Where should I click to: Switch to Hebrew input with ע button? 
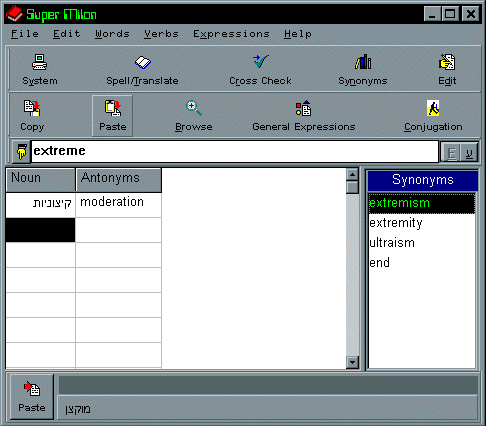469,153
